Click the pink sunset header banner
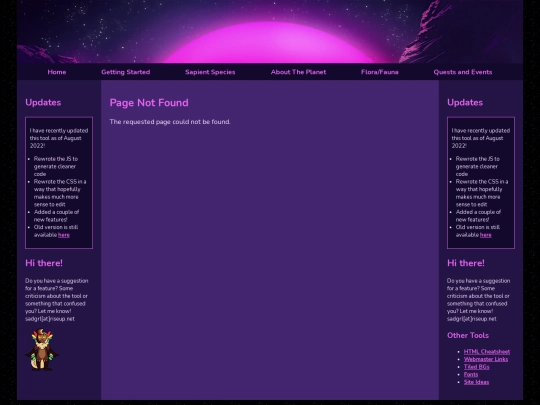Viewport: 540px width, 405px height. (270, 32)
